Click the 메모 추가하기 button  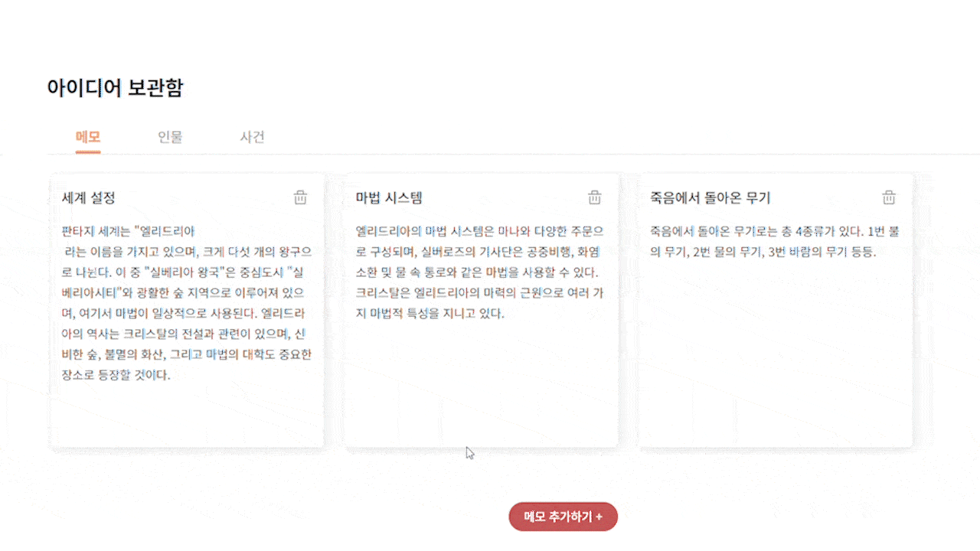[x=563, y=517]
